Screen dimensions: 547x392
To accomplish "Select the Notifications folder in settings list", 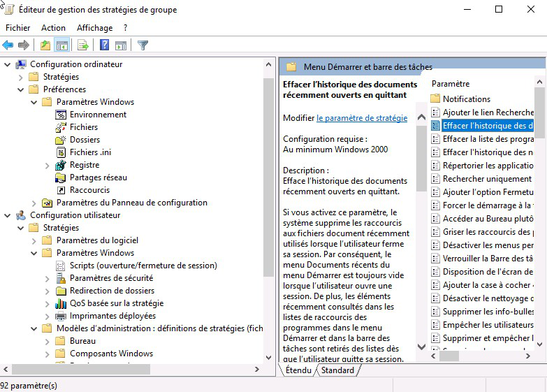I will point(467,99).
